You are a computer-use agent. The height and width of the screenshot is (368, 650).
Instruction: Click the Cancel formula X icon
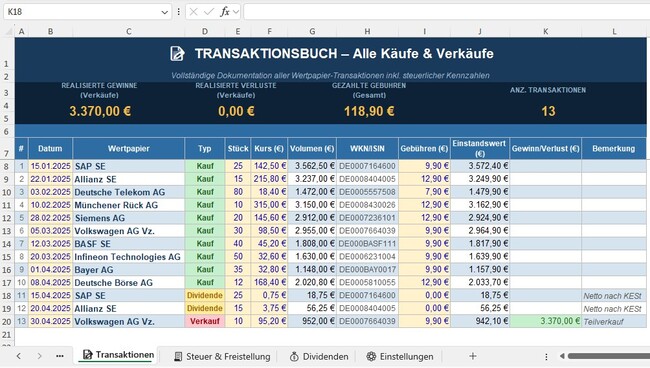pyautogui.click(x=193, y=12)
